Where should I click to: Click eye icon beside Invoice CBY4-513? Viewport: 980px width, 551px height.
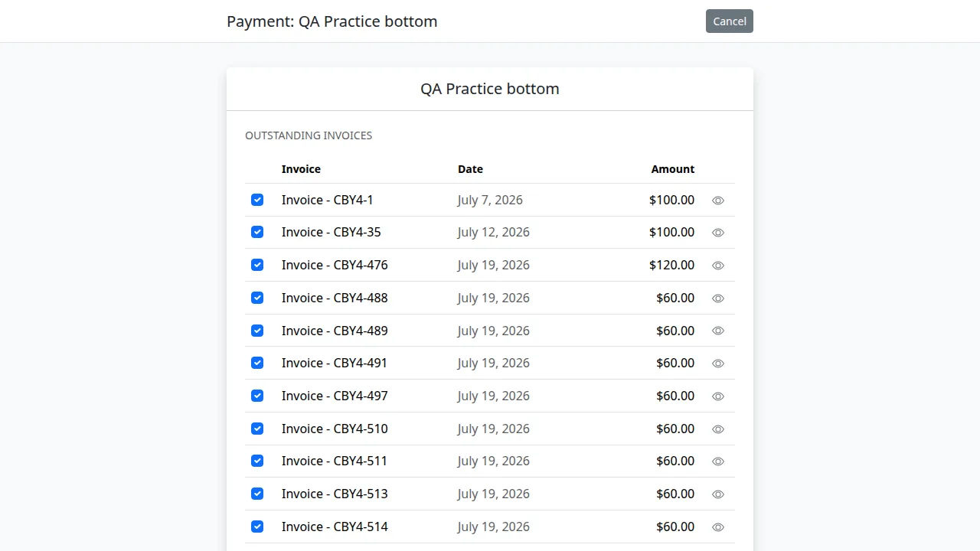pos(718,494)
